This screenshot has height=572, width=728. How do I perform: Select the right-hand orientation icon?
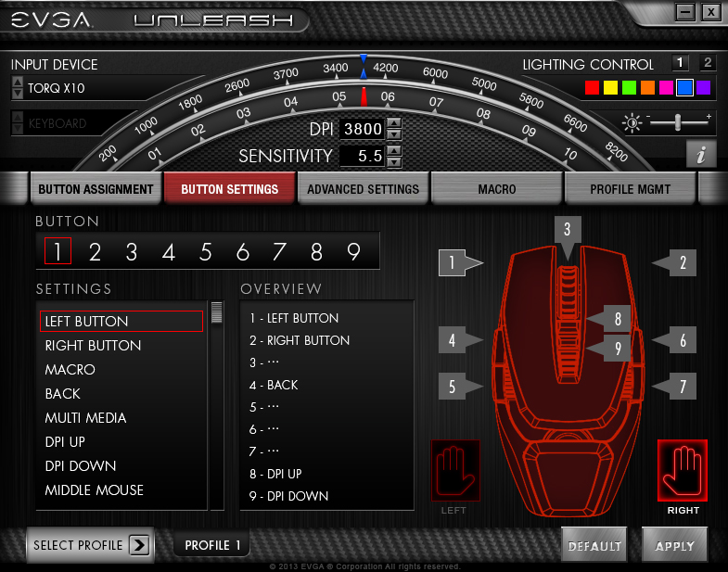682,470
